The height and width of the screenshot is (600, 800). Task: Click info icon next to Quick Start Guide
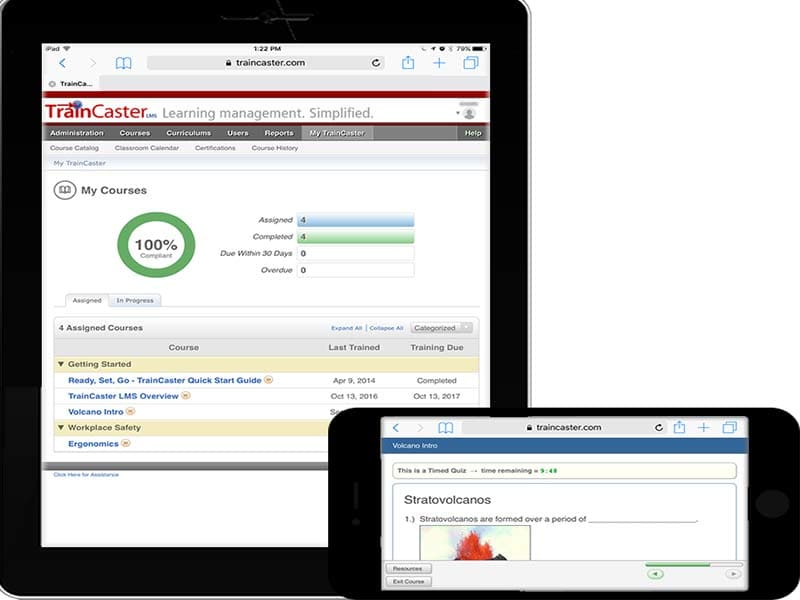click(268, 380)
